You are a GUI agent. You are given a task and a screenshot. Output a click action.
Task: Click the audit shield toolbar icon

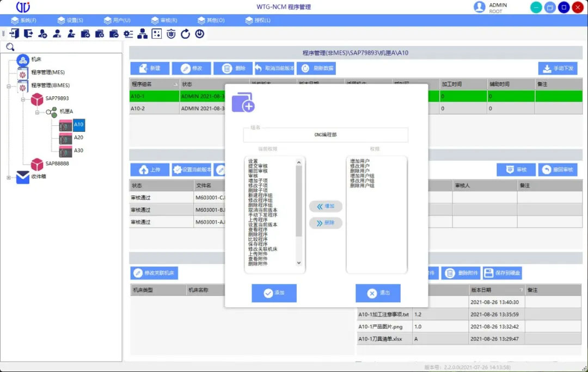pos(171,34)
